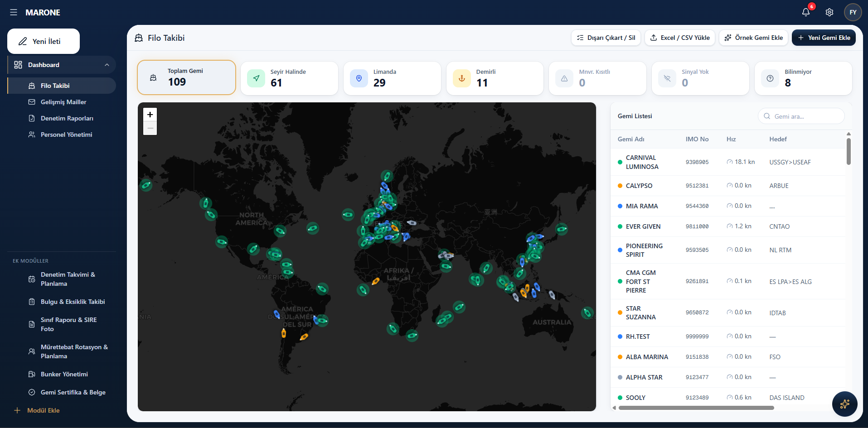This screenshot has width=868, height=428.
Task: Open settings via the gear icon
Action: (829, 12)
